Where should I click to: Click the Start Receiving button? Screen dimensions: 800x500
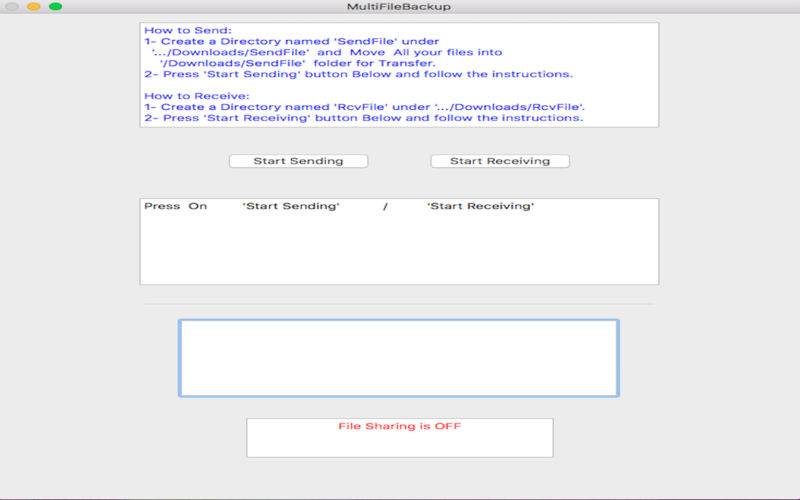[x=500, y=161]
